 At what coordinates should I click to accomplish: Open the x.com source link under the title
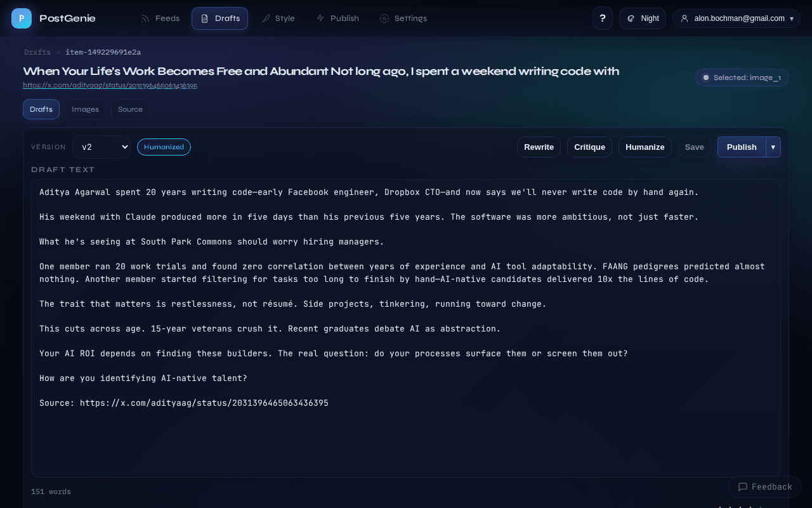coord(110,84)
